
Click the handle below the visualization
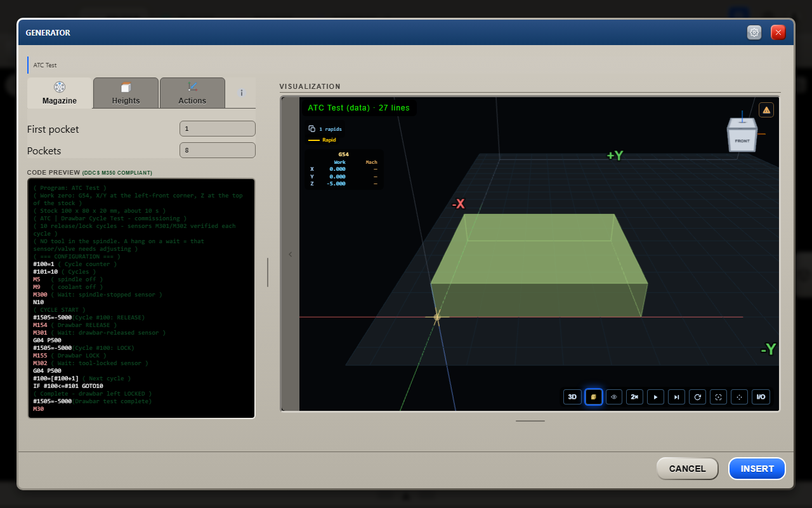[x=530, y=420]
